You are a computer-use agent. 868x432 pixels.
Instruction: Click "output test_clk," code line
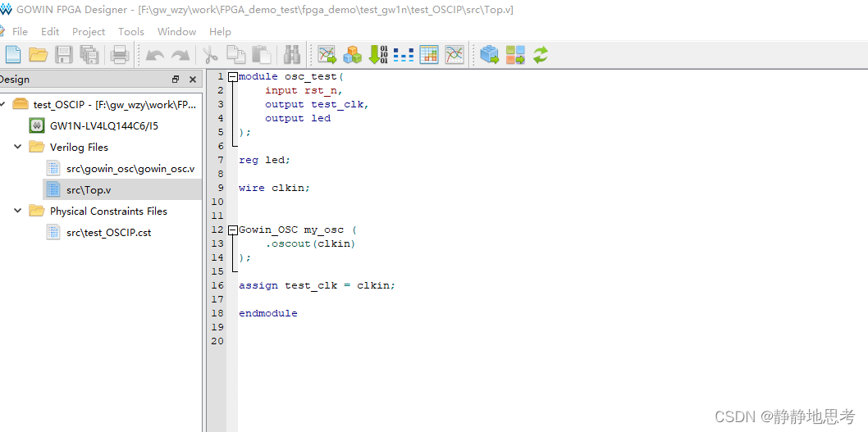(317, 104)
